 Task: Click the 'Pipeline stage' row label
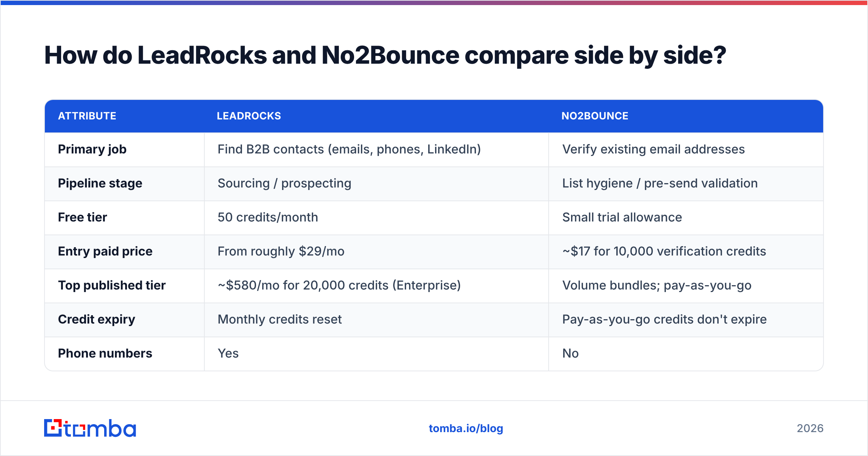(x=100, y=183)
